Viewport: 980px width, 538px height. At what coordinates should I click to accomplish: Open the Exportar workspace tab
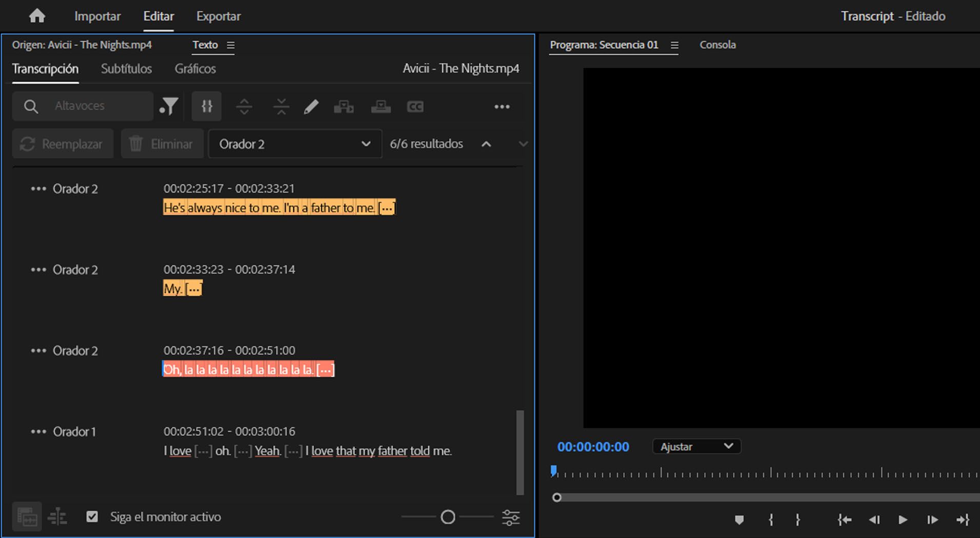tap(219, 16)
